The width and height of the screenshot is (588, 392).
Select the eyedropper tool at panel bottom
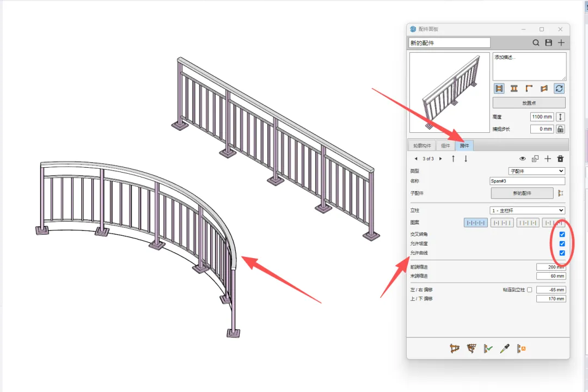click(505, 348)
